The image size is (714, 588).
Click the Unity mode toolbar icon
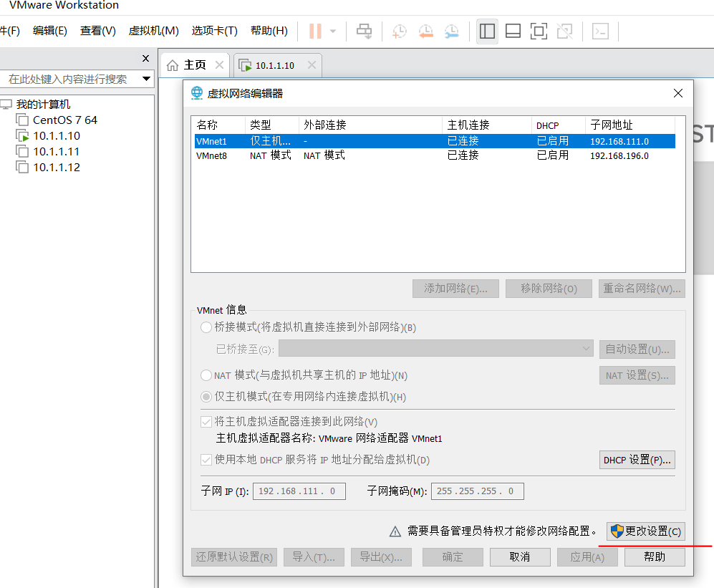click(564, 32)
